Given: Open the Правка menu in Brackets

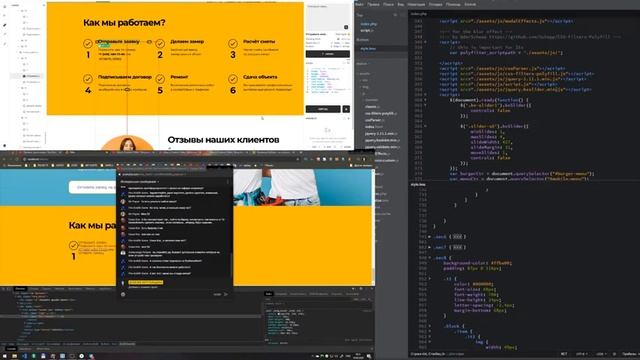Looking at the screenshot, I should [x=373, y=4].
